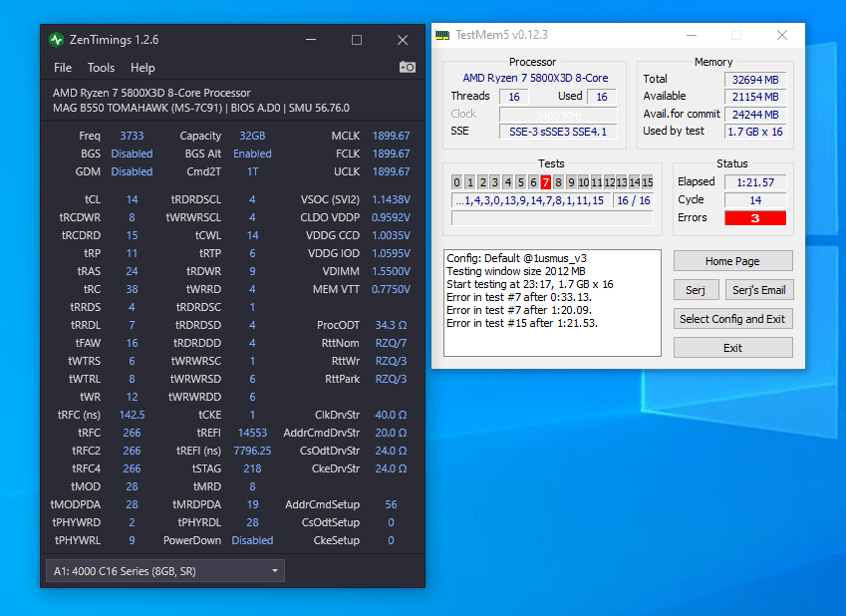Viewport: 846px width, 616px height.
Task: Click the Exit button in TestMem5
Action: coord(732,348)
